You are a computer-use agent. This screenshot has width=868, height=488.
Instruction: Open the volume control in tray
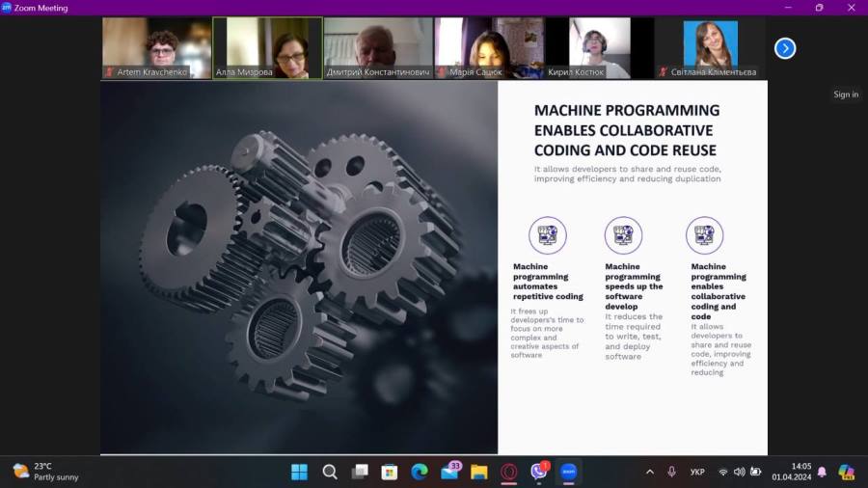[x=739, y=472]
